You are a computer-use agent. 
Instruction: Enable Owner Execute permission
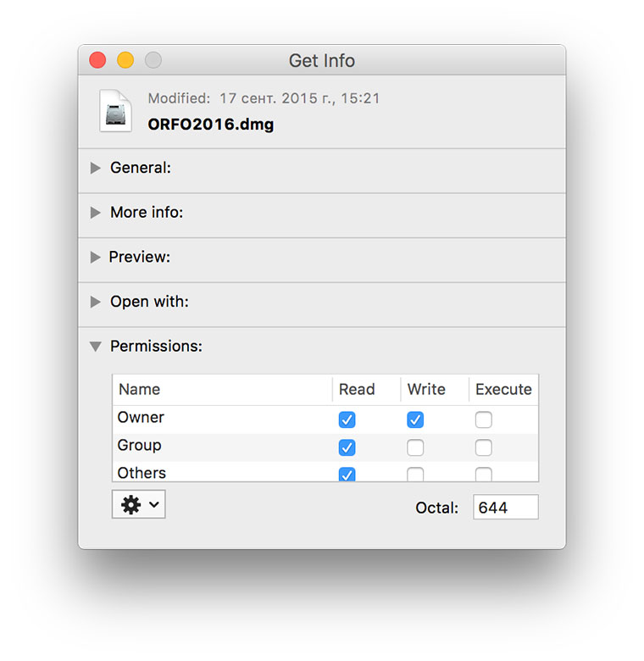tap(483, 419)
